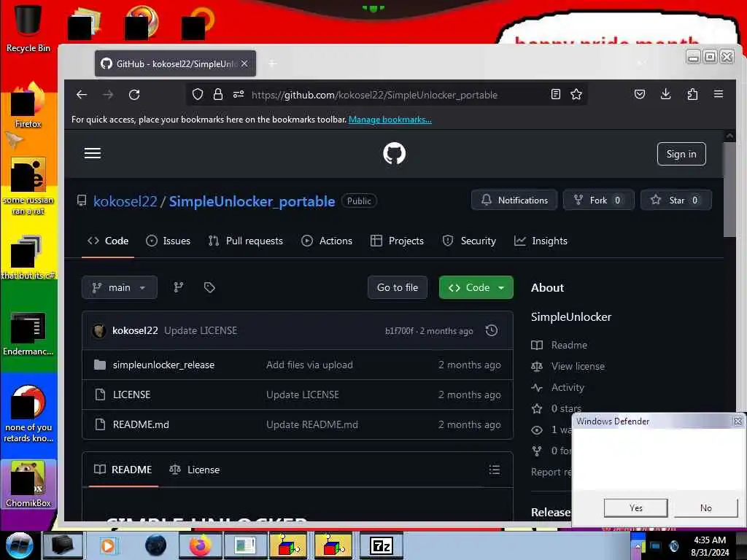This screenshot has width=747, height=560.
Task: Open the GitHub logo home link
Action: tap(394, 153)
